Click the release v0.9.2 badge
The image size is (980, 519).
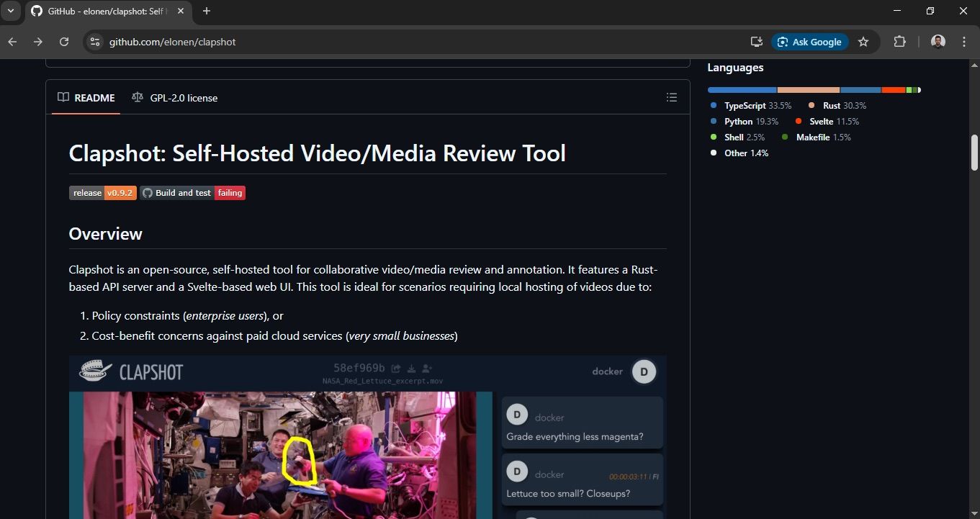[x=102, y=193]
